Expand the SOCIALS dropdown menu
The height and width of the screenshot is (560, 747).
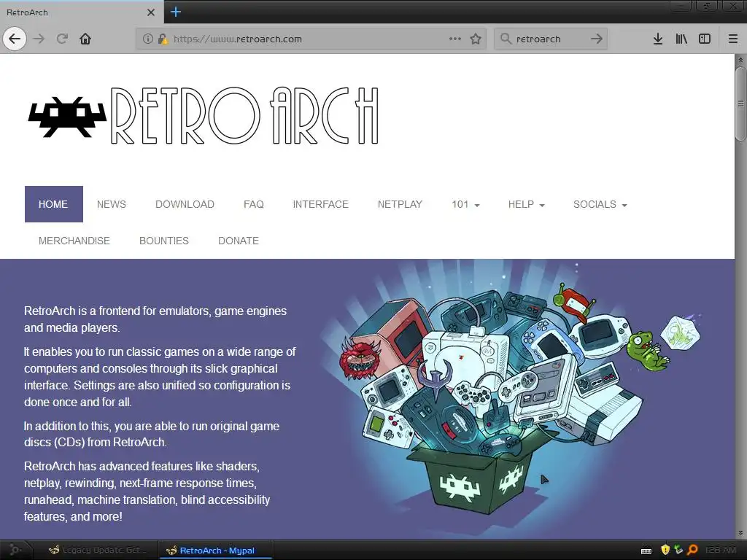pyautogui.click(x=600, y=204)
